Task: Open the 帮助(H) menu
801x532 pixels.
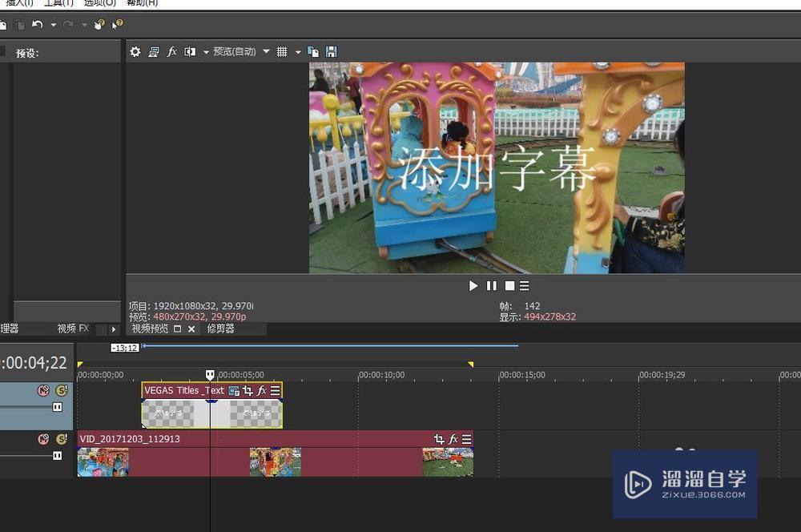Action: (119, 3)
